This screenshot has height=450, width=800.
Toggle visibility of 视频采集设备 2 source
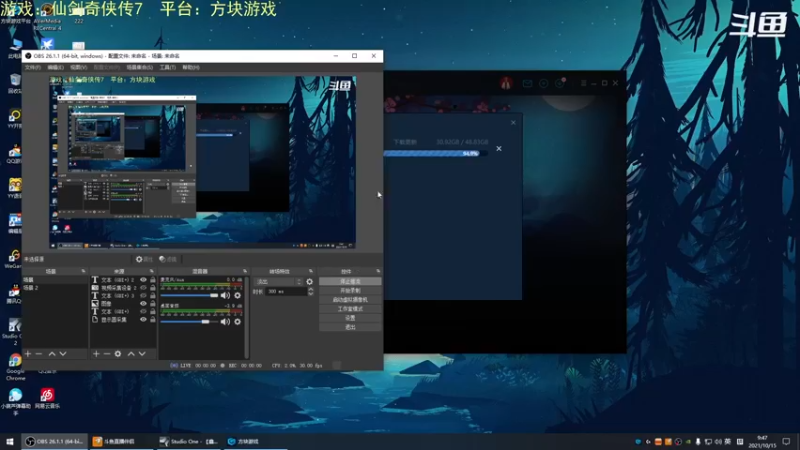pyautogui.click(x=143, y=288)
